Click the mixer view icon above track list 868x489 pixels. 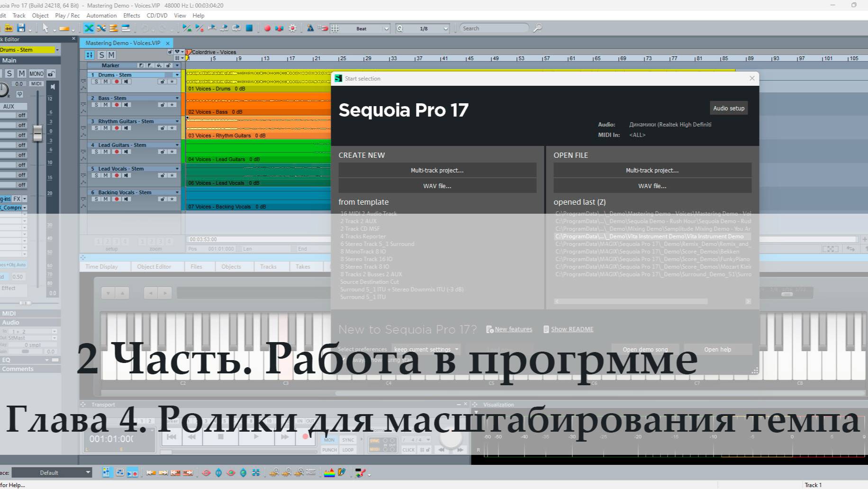point(89,55)
